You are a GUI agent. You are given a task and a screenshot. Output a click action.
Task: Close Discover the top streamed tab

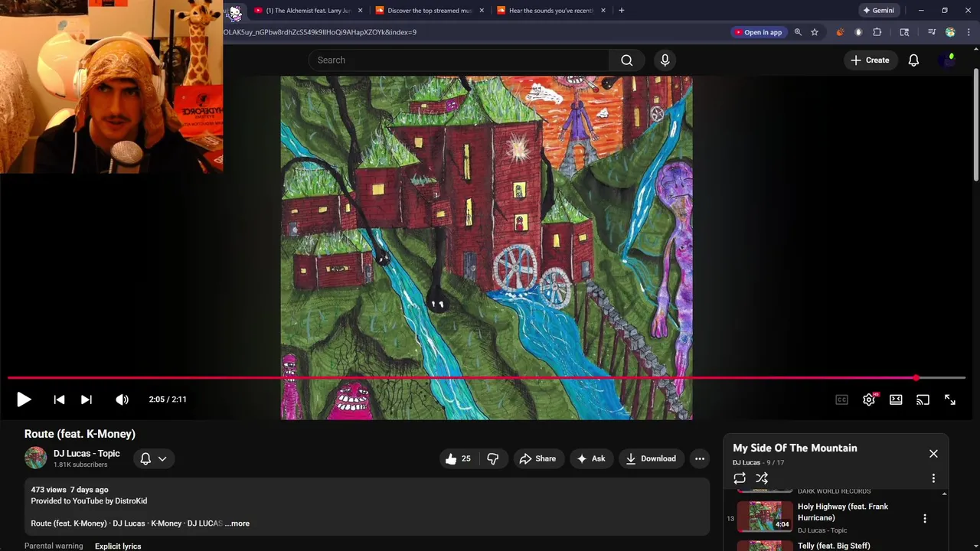pyautogui.click(x=482, y=11)
